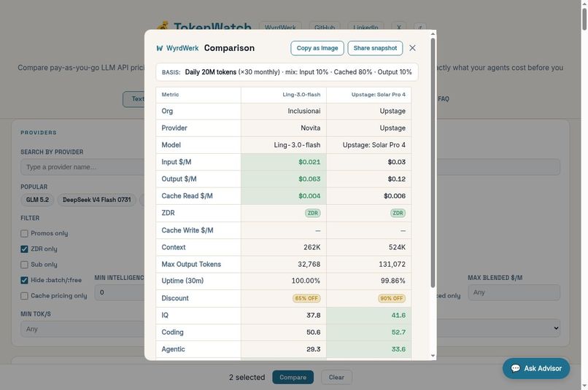The width and height of the screenshot is (588, 390).
Task: Click the WyrdWerk logo in dialog header
Action: 177,48
